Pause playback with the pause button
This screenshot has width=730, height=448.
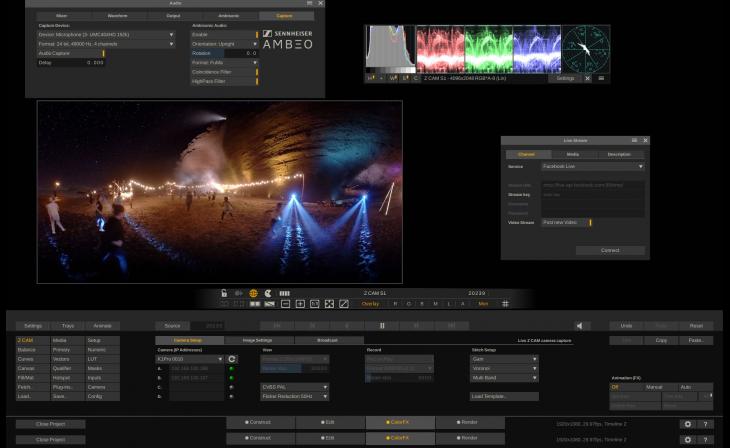click(382, 326)
